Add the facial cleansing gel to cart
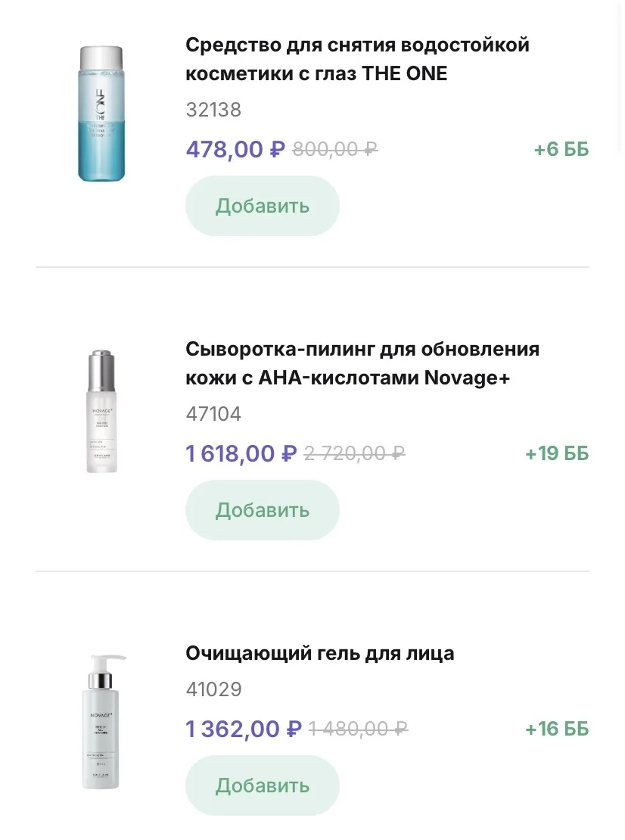The height and width of the screenshot is (840, 625). (x=262, y=786)
